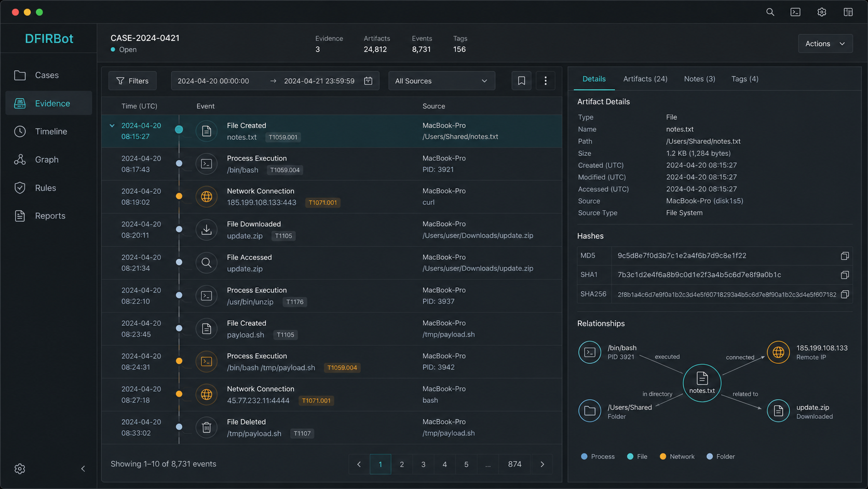
Task: Click the /bin/bash process execution terminal icon
Action: click(x=206, y=164)
